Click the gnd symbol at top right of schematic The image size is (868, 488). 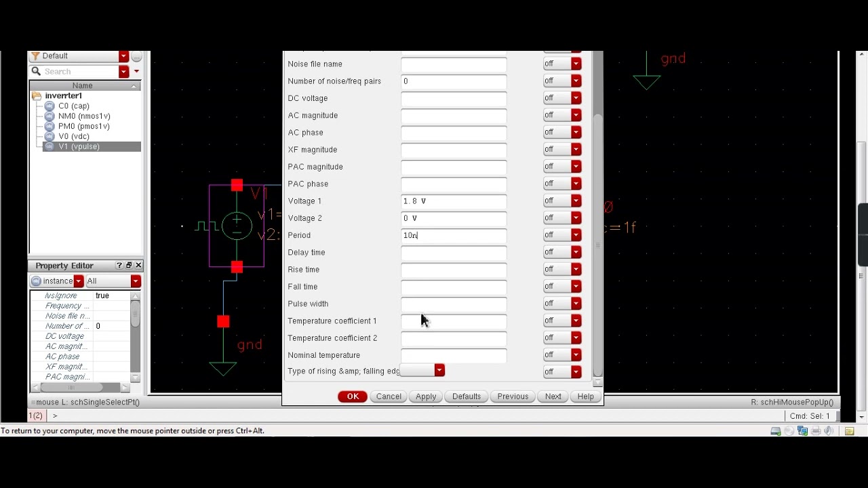pos(647,82)
